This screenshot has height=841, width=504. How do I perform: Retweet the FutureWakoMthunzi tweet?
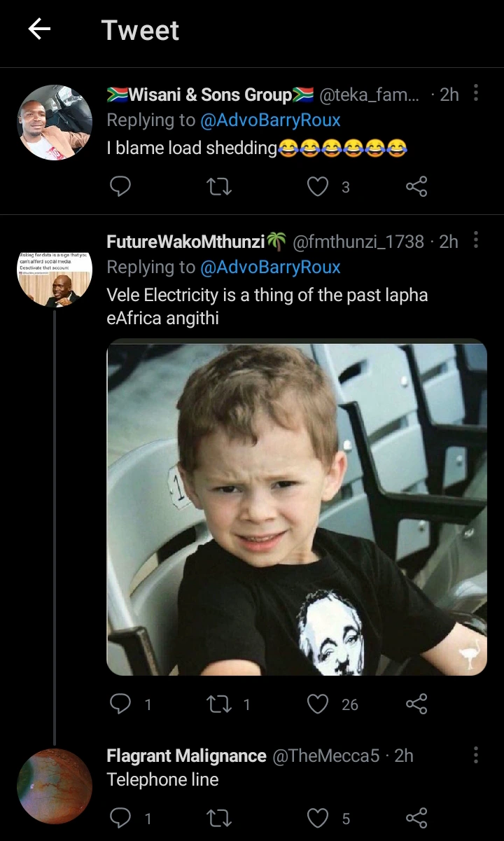(219, 704)
